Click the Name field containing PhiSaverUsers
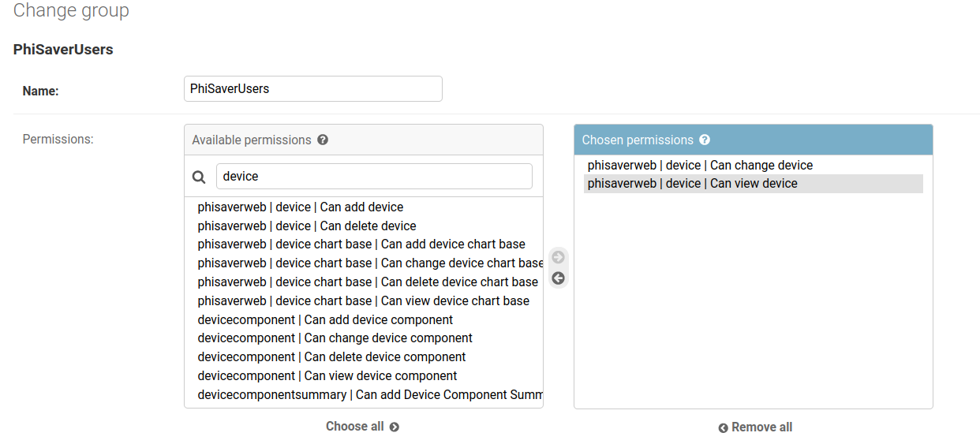Image resolution: width=980 pixels, height=444 pixels. coord(313,89)
